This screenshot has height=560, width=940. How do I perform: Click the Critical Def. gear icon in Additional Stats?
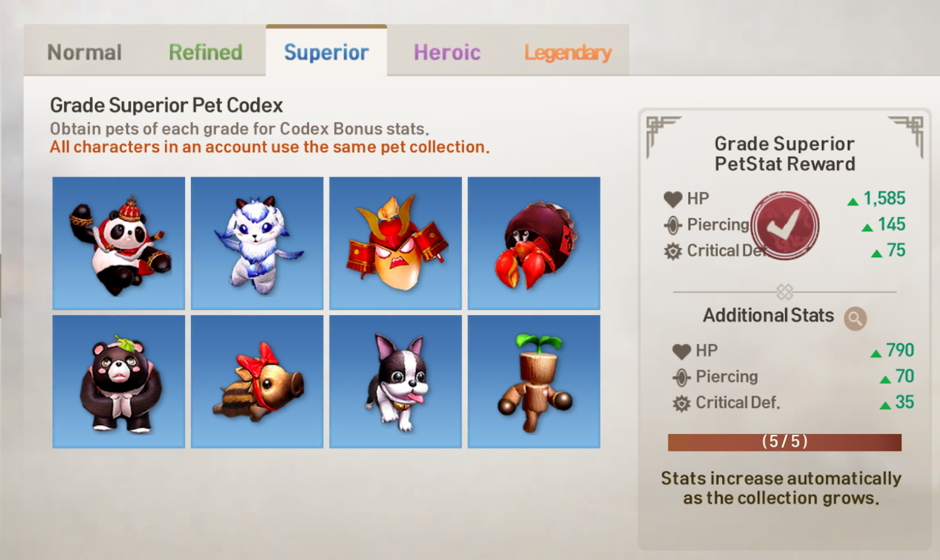681,403
